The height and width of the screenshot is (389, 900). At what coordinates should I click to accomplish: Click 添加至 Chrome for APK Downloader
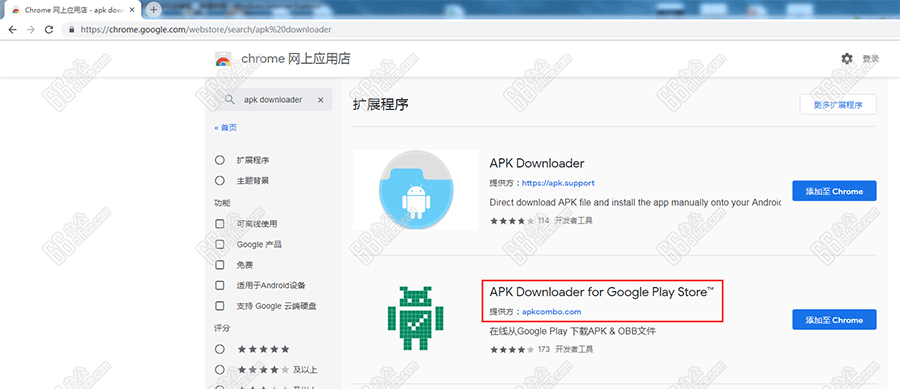[x=834, y=191]
